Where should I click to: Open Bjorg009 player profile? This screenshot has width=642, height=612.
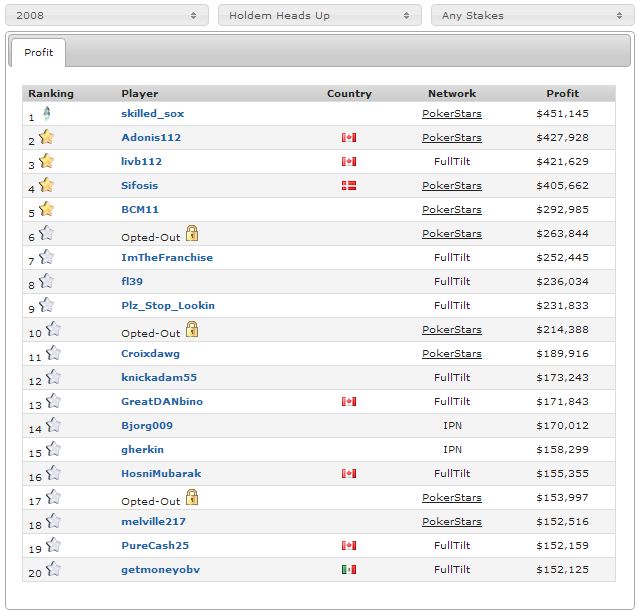pyautogui.click(x=147, y=426)
